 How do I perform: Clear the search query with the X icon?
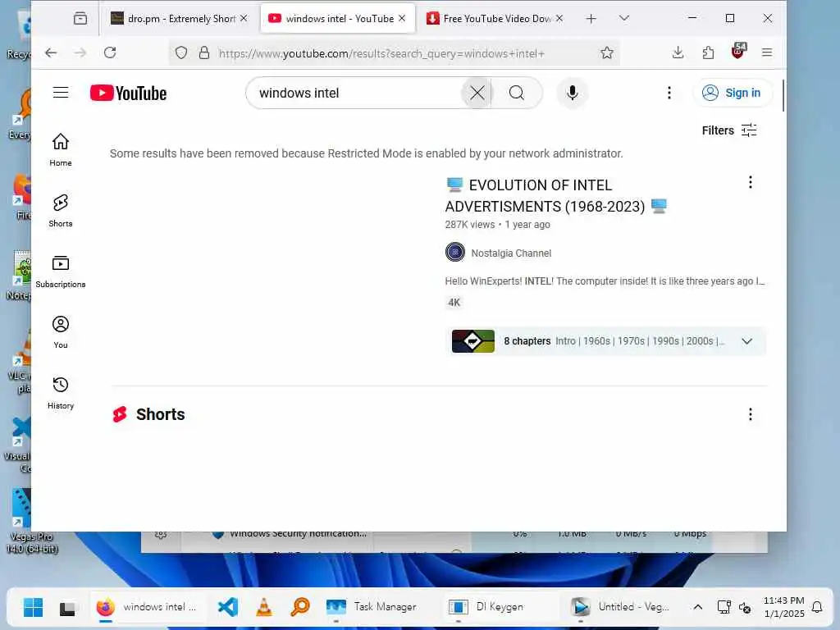477,93
